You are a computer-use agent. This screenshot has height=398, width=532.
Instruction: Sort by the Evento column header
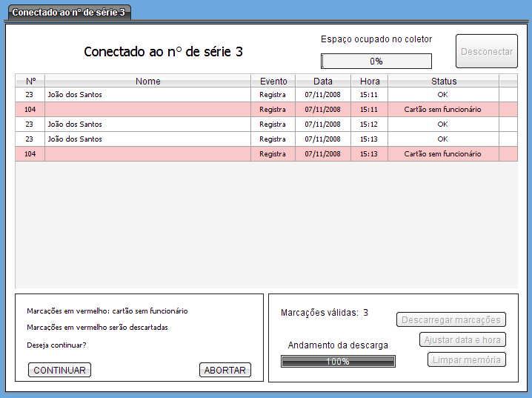tap(273, 82)
